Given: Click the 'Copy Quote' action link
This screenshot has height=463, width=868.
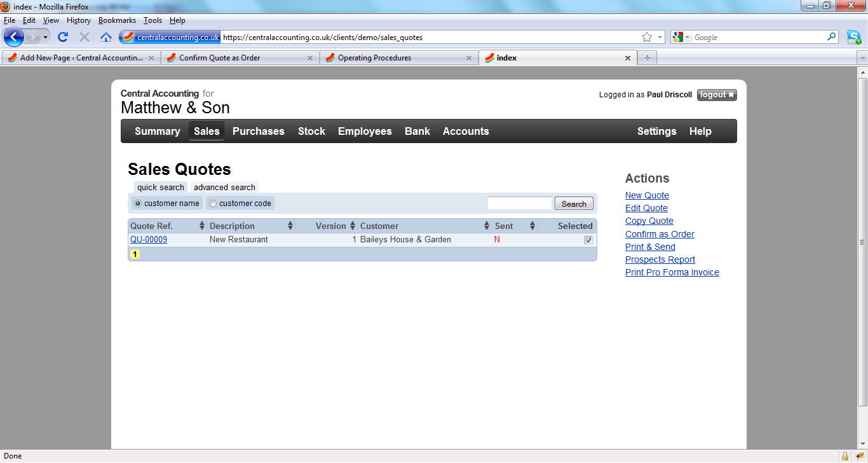Looking at the screenshot, I should (x=649, y=221).
